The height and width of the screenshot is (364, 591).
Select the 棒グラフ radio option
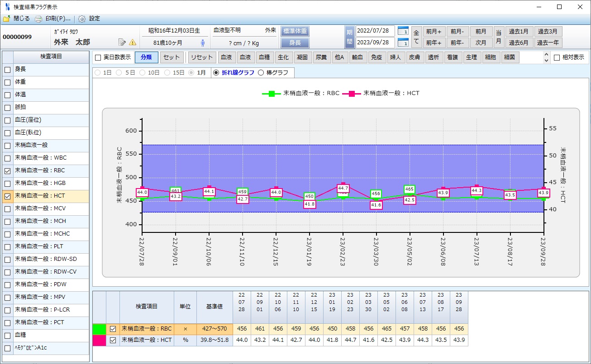261,73
